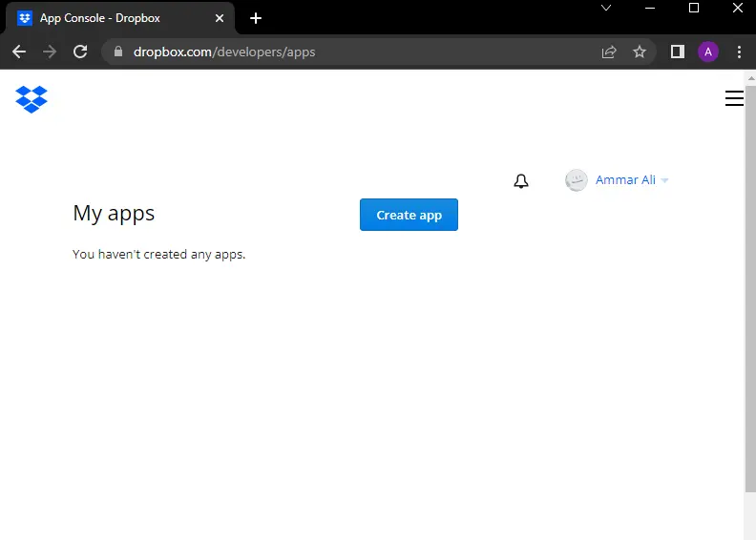Reload the page
The image size is (756, 540).
[x=80, y=52]
